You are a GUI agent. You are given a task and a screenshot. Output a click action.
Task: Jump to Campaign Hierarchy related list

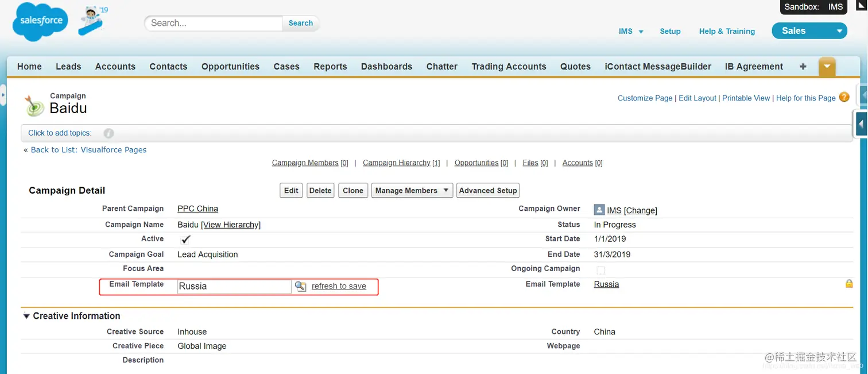point(401,163)
